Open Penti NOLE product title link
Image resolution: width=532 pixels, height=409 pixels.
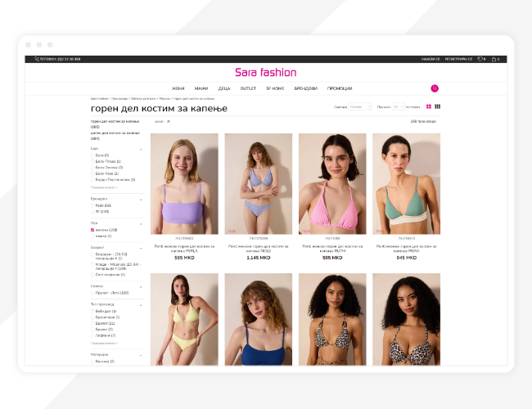(258, 249)
